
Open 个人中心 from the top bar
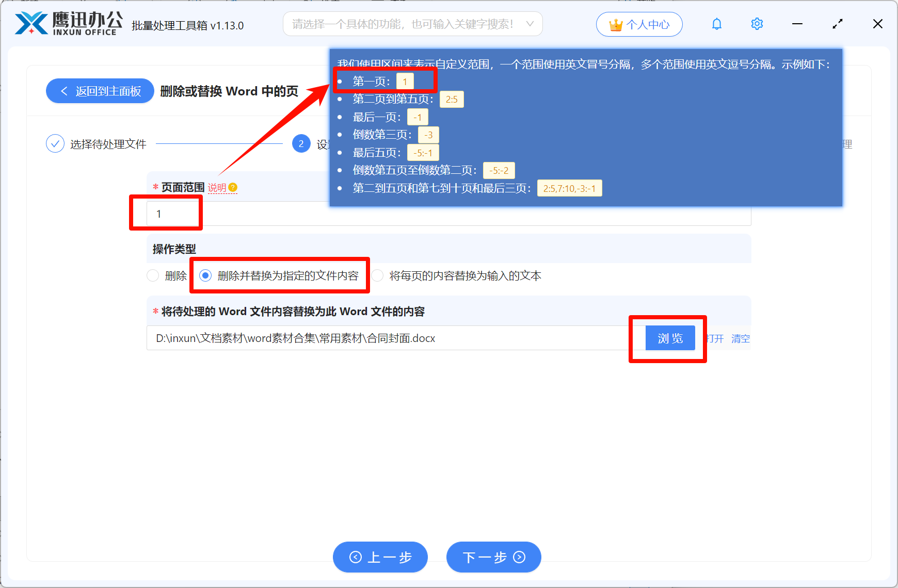coord(639,24)
